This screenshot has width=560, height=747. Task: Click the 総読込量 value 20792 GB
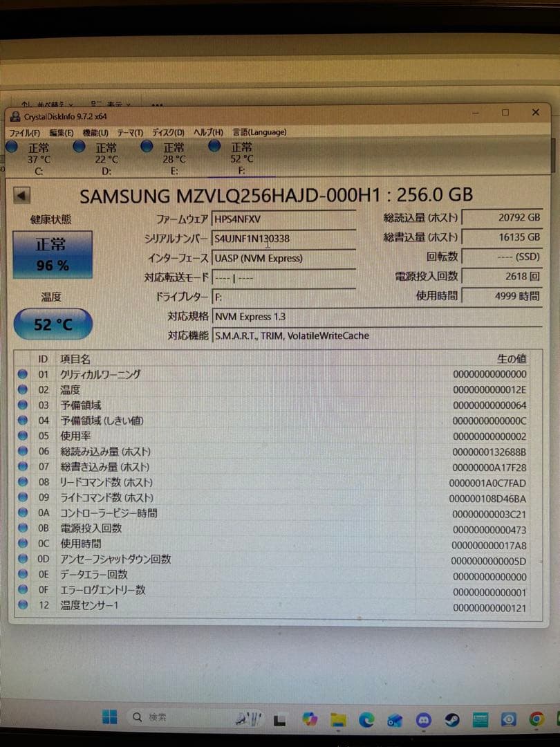[x=503, y=217]
